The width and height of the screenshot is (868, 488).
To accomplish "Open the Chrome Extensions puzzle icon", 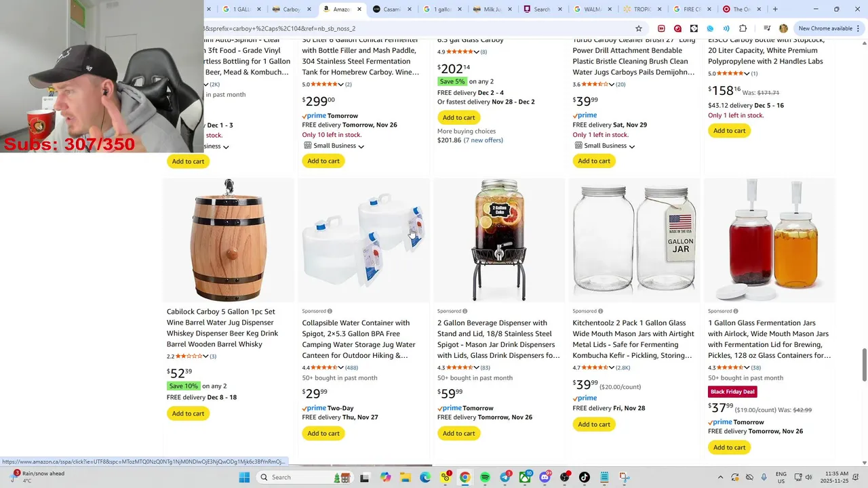I will click(x=743, y=28).
